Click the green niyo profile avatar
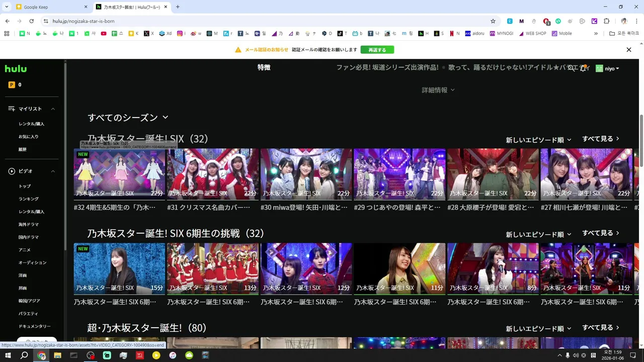 599,68
